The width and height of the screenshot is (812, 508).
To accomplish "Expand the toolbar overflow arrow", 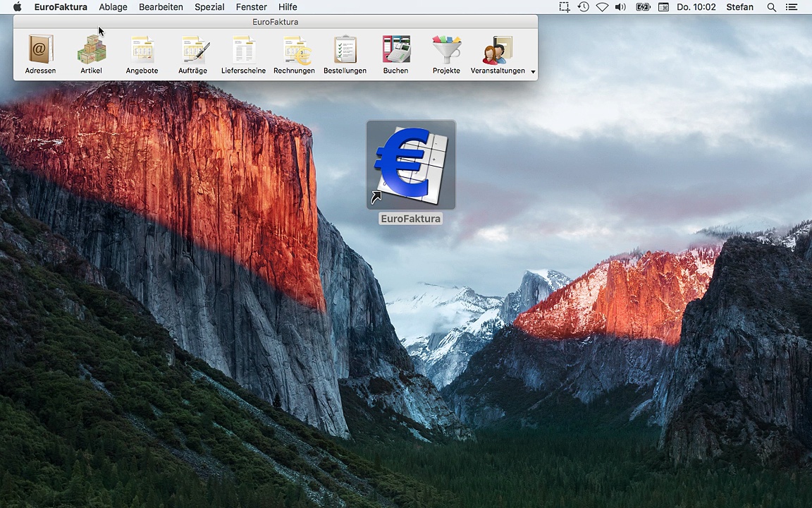I will (x=533, y=72).
